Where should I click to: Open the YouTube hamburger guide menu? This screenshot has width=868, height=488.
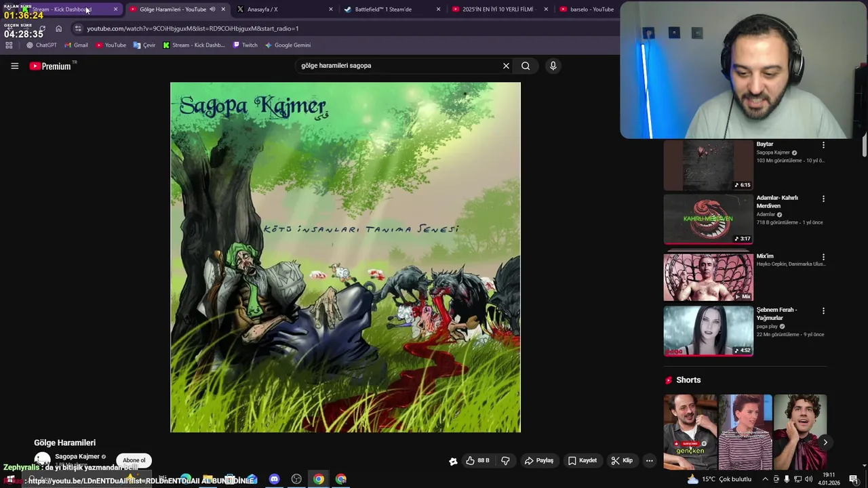[x=14, y=66]
